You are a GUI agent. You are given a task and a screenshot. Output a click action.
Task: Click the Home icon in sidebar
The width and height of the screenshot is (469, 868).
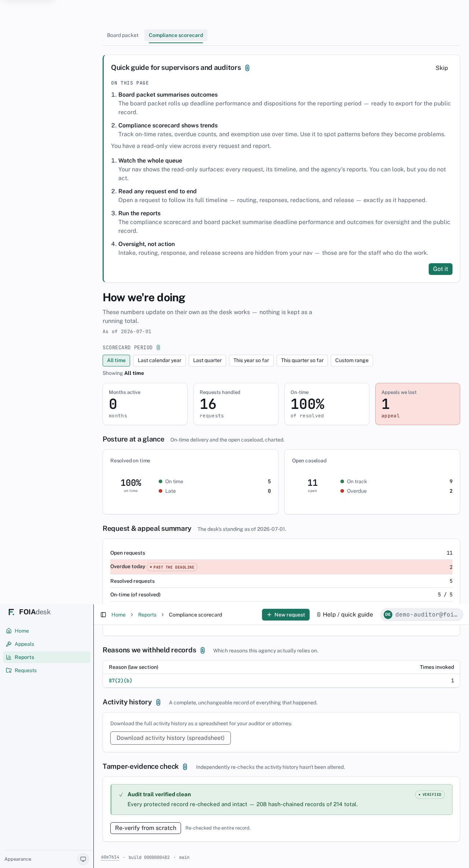[9, 631]
